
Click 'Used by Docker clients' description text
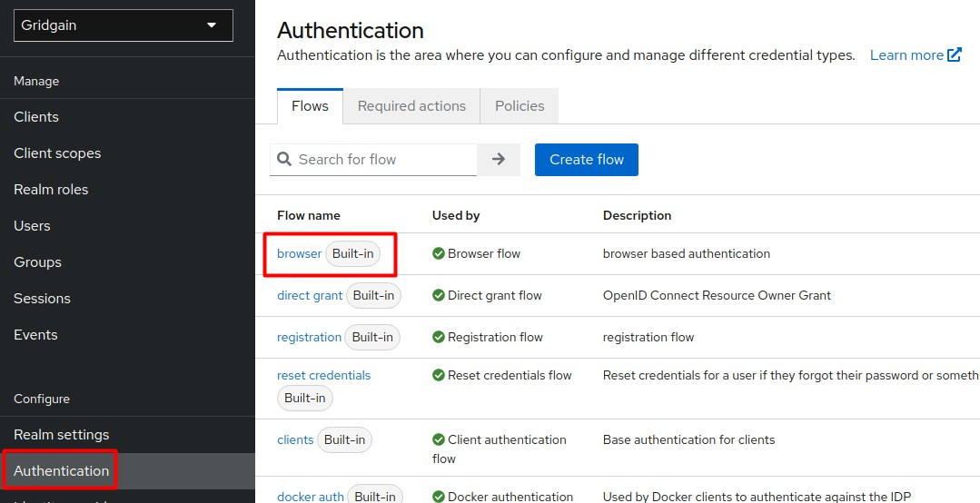(x=757, y=497)
